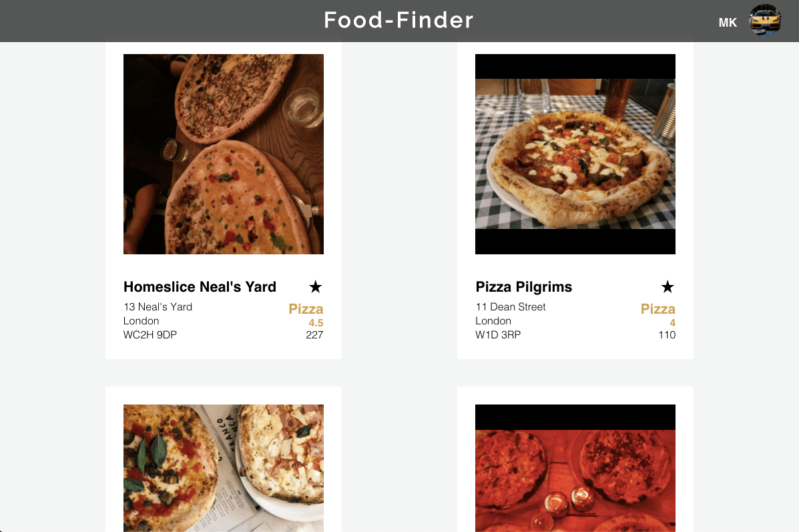The width and height of the screenshot is (799, 532).
Task: Open the Pizza Pilgrims pizza photo
Action: click(x=575, y=154)
